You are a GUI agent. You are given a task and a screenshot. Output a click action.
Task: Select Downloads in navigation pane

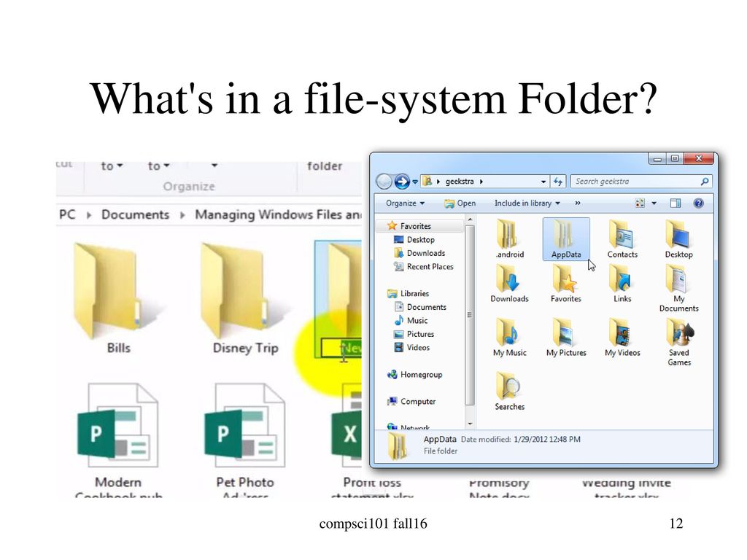[426, 253]
